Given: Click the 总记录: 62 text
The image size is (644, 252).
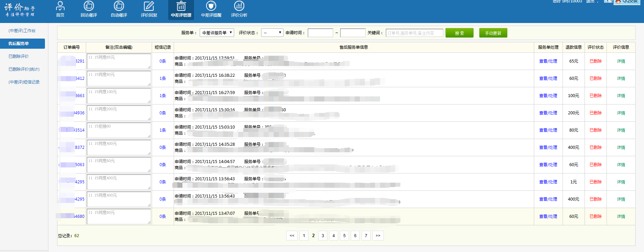Looking at the screenshot, I should (x=69, y=236).
